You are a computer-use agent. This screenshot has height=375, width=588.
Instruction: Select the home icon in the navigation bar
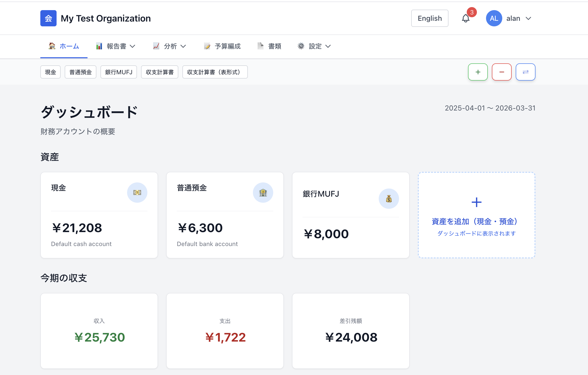(x=52, y=46)
